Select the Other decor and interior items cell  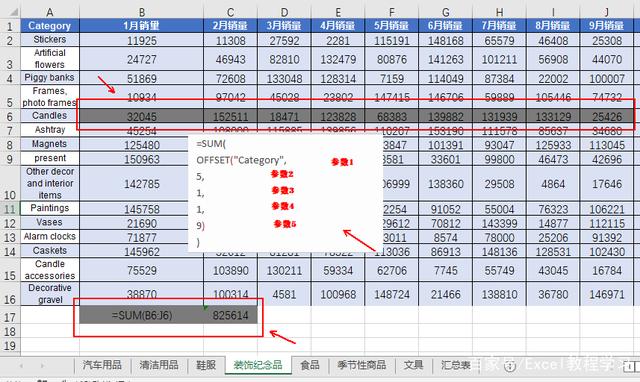[x=50, y=183]
